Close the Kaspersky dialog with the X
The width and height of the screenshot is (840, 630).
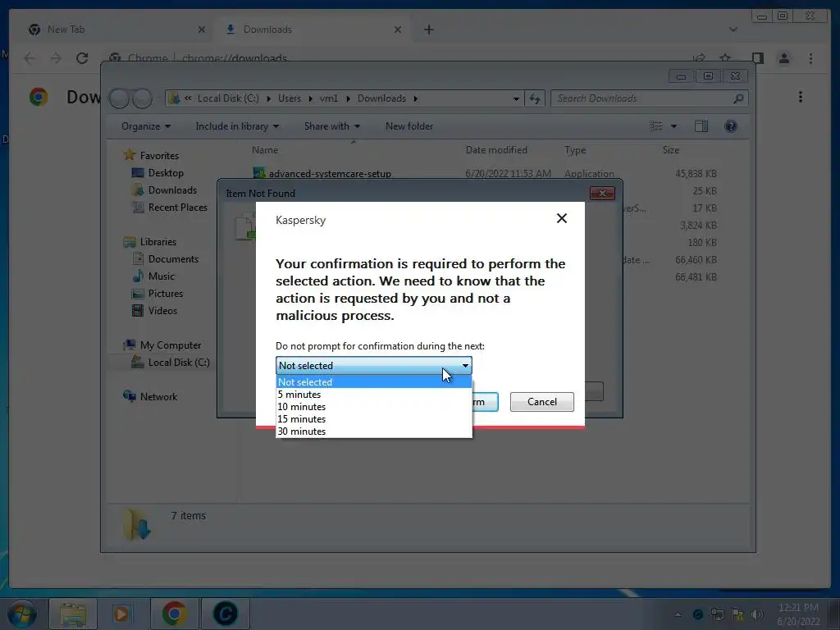(x=561, y=218)
